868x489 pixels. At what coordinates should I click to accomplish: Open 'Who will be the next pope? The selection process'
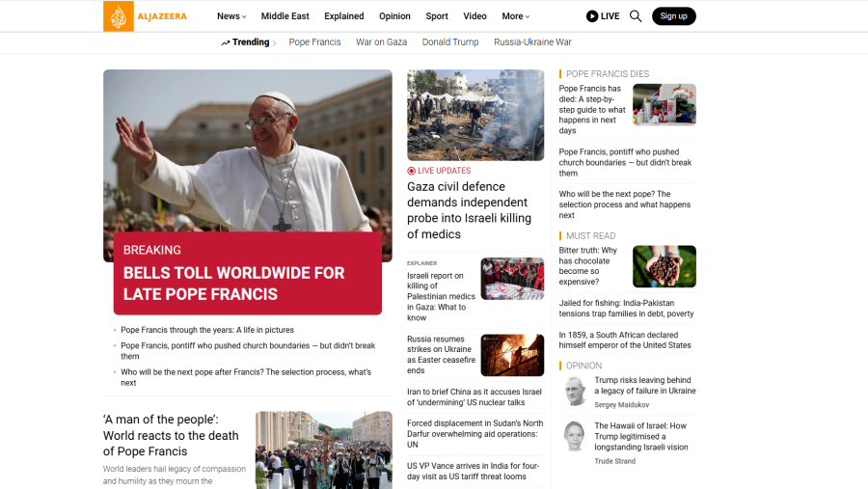tap(624, 204)
